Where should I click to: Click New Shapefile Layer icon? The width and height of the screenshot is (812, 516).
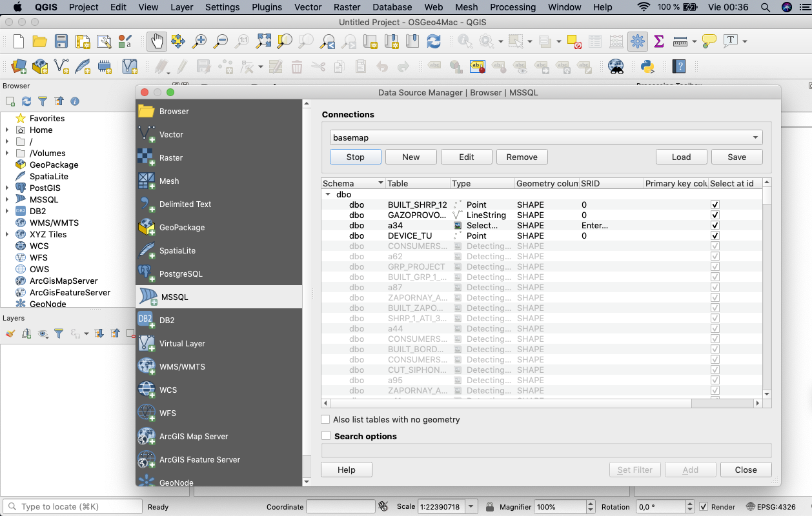coord(61,66)
